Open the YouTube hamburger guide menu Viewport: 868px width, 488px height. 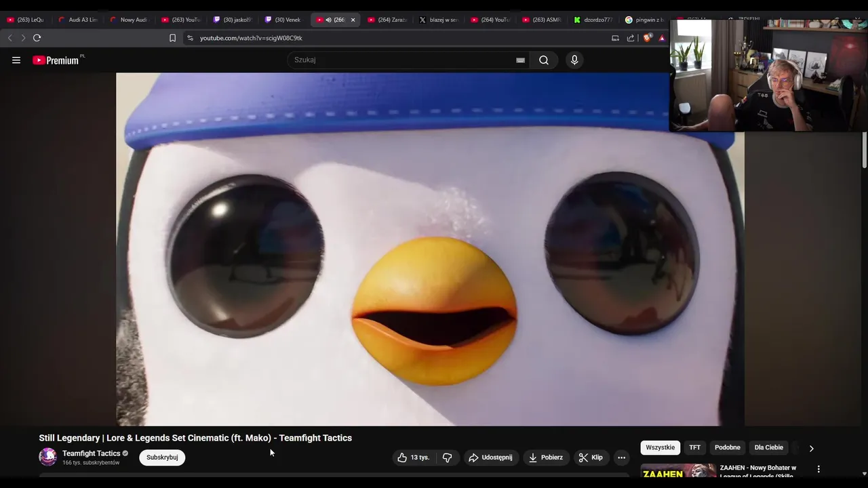16,60
